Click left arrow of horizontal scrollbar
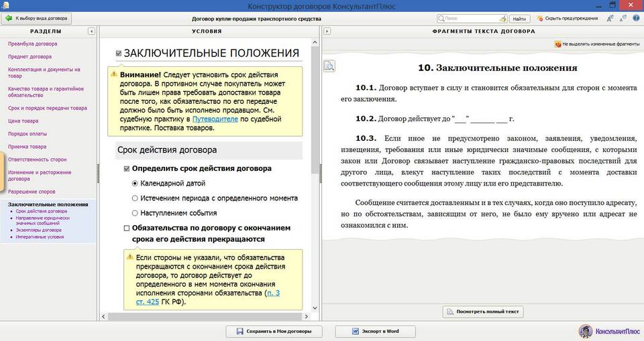Viewport: 644px width, 341px height. tap(103, 316)
